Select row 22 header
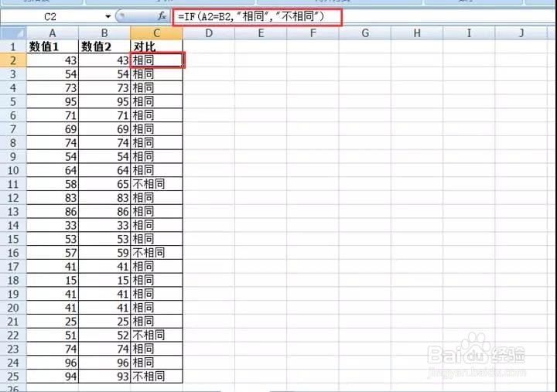The width and height of the screenshot is (557, 392). (x=13, y=336)
